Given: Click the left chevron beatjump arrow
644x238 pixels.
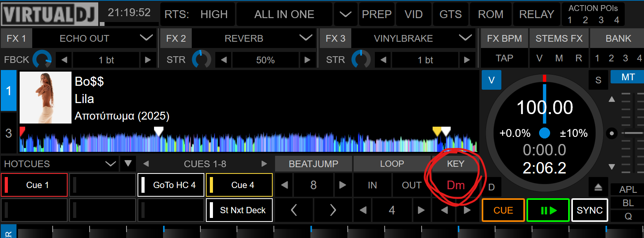Looking at the screenshot, I should [x=294, y=210].
